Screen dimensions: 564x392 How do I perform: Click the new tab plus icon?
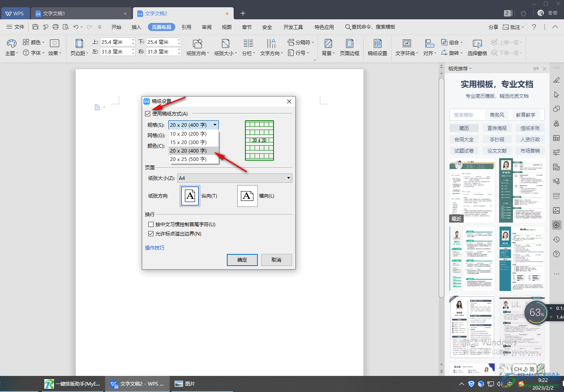click(243, 13)
